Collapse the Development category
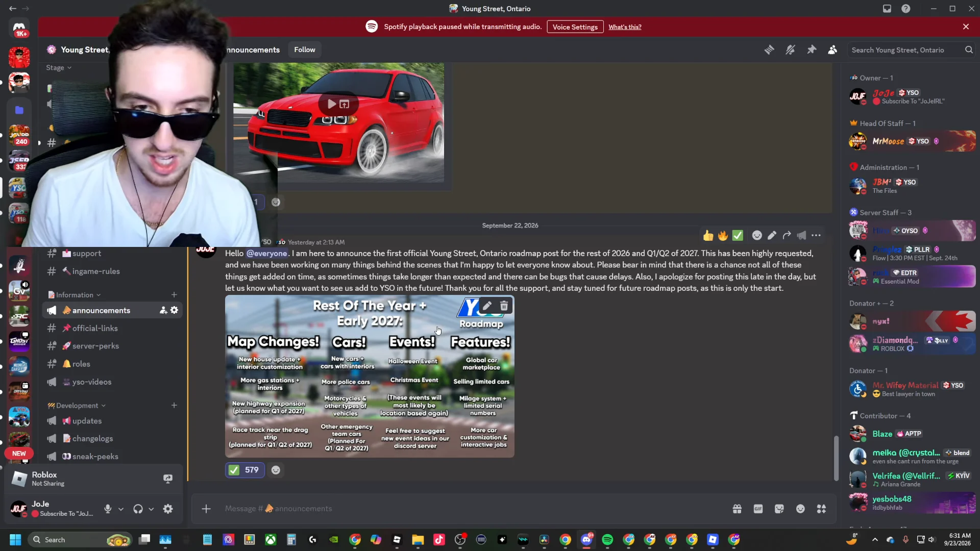 (x=77, y=406)
